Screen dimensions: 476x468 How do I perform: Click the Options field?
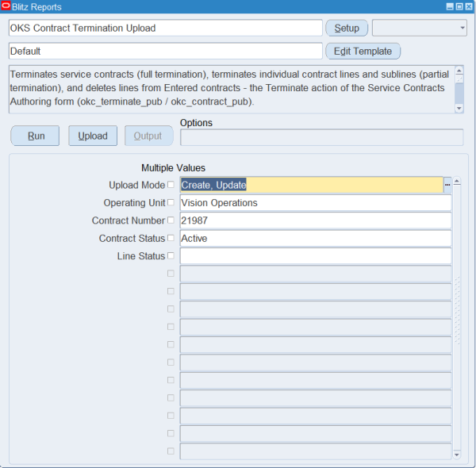[x=322, y=137]
